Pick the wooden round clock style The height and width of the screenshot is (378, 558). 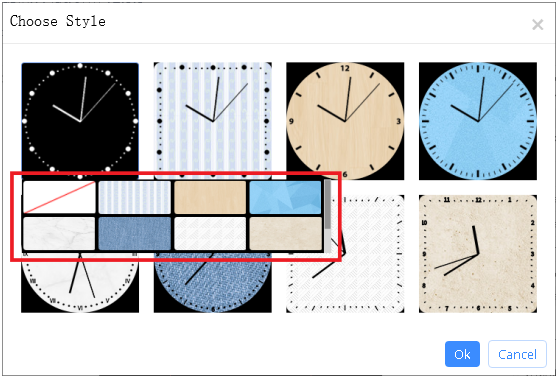click(345, 121)
